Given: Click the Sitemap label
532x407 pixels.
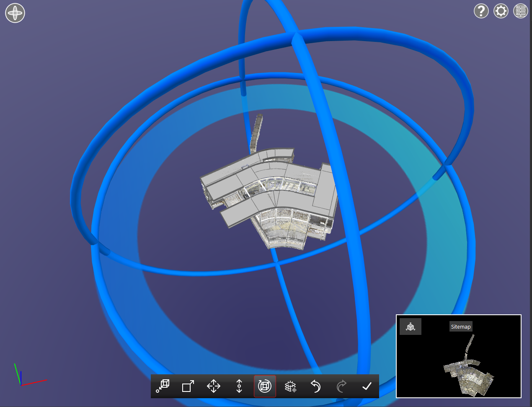Looking at the screenshot, I should pos(461,327).
